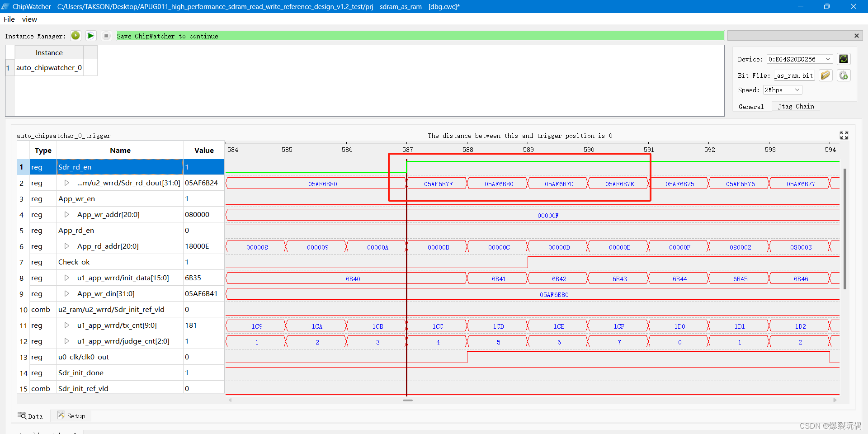
Task: Click the Instance column header
Action: 49,52
